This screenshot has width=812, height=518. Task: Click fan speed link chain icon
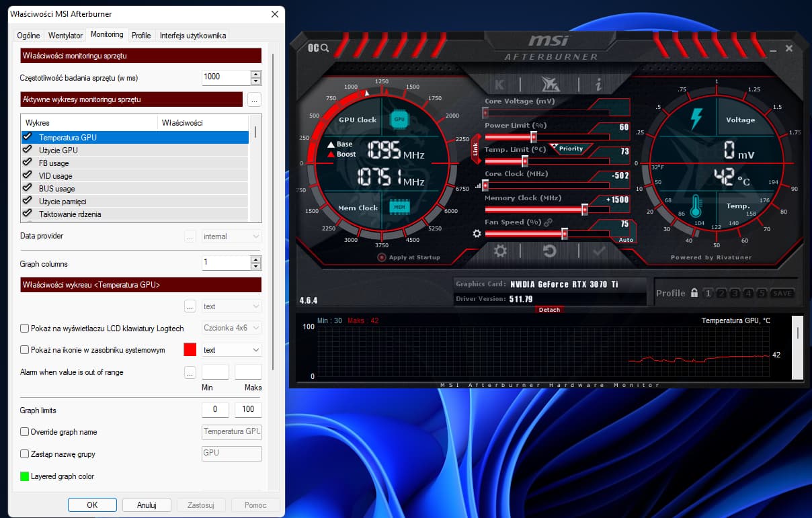[x=549, y=222]
